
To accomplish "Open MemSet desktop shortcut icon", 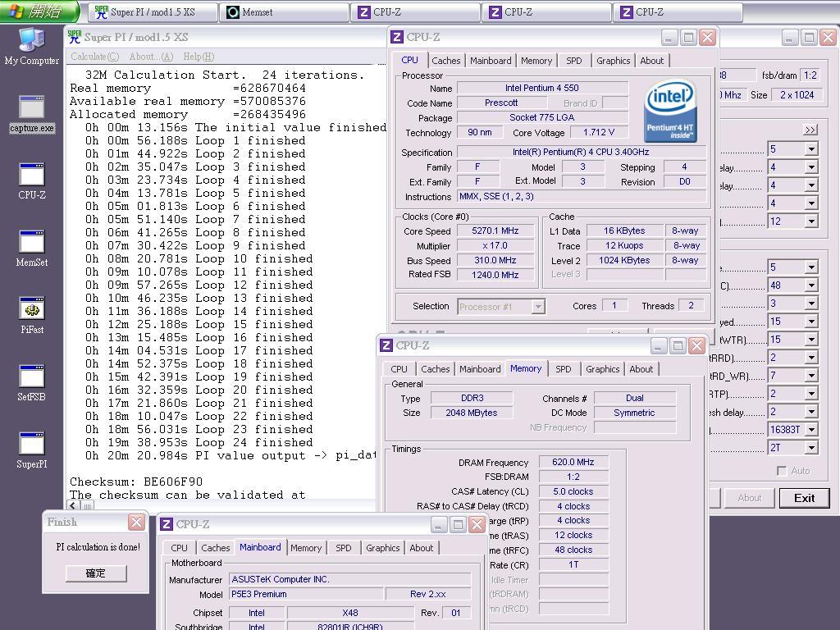I will 32,248.
